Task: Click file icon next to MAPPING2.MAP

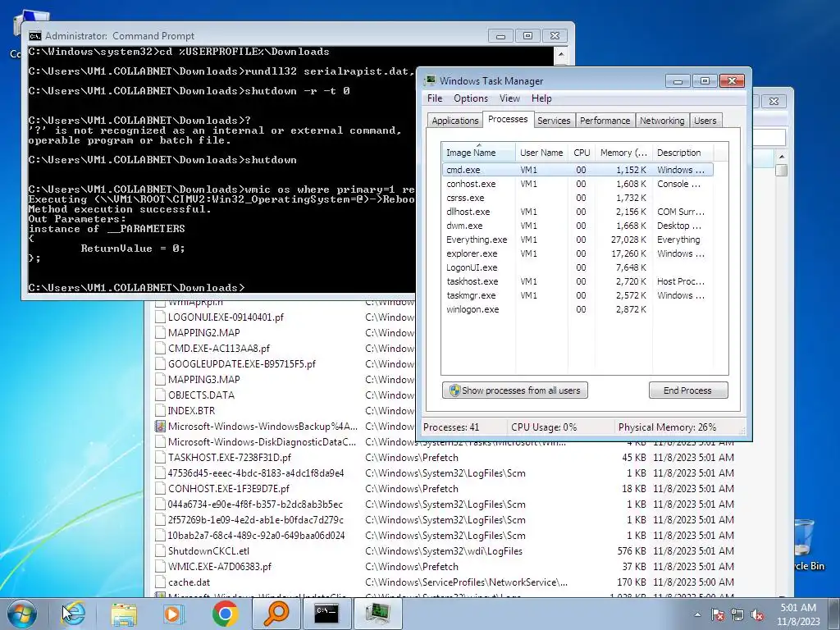Action: 160,333
